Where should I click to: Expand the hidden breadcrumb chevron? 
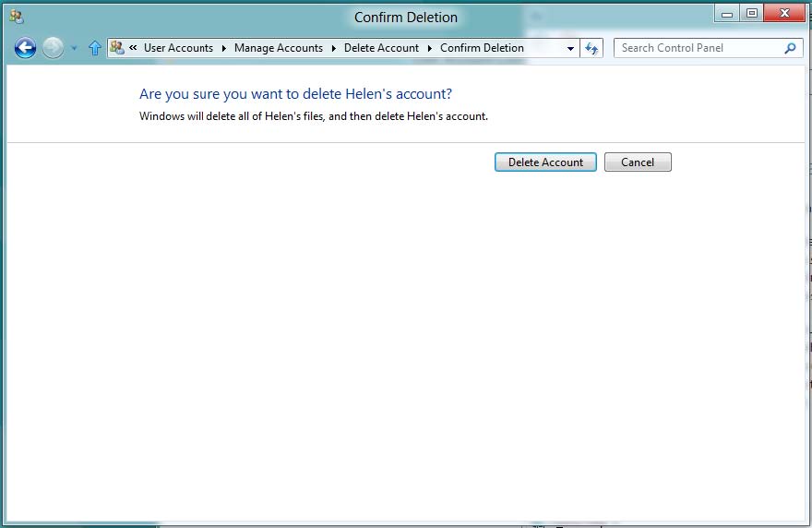click(x=133, y=48)
